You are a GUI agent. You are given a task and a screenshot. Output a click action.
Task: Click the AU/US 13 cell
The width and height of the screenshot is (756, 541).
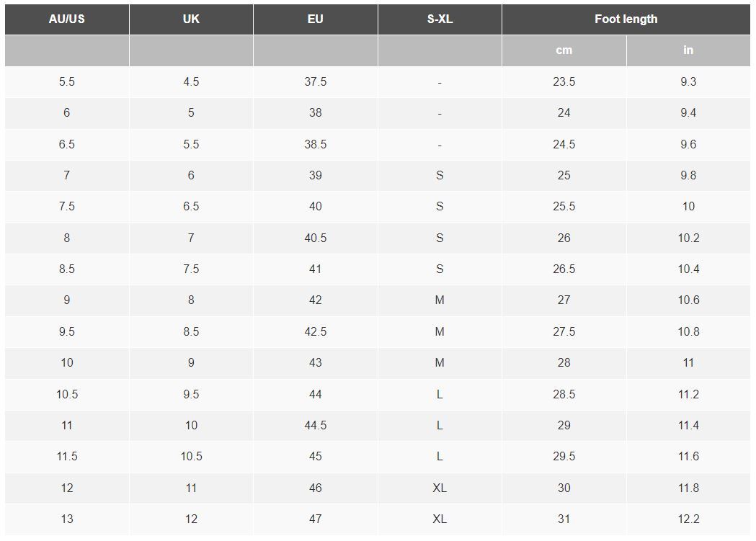tap(67, 519)
